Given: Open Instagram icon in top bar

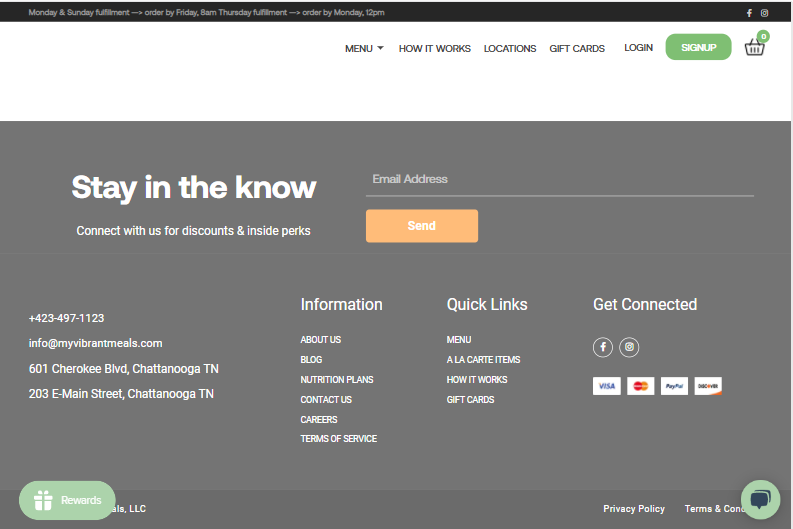Looking at the screenshot, I should [x=764, y=13].
